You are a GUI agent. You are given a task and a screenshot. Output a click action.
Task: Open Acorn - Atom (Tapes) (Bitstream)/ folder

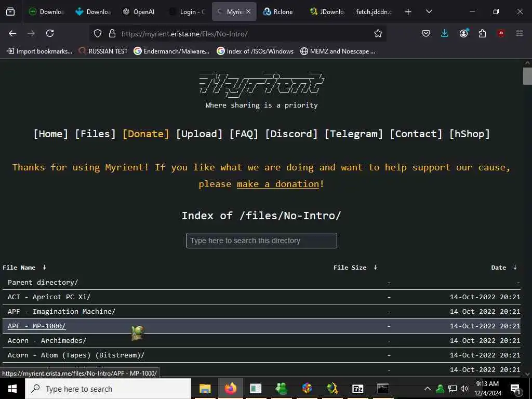point(76,355)
